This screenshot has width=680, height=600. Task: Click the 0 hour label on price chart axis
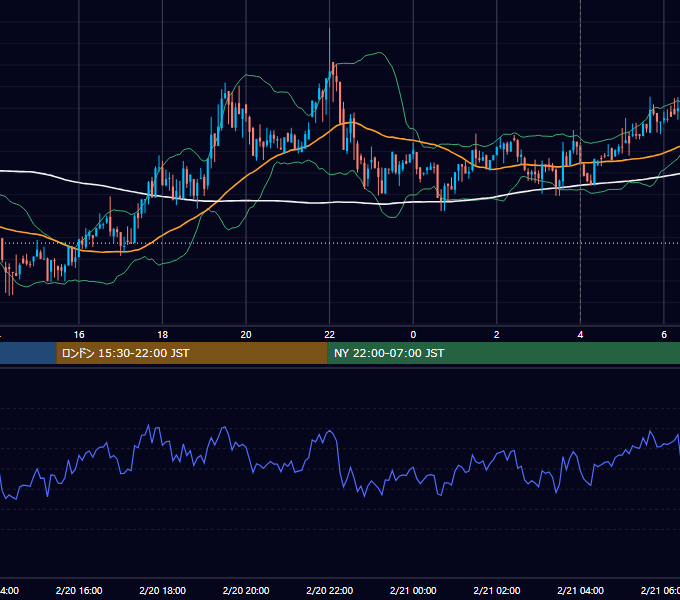click(413, 335)
